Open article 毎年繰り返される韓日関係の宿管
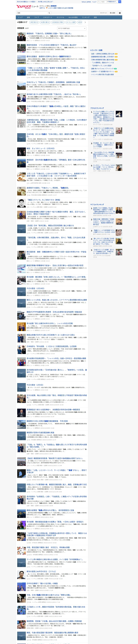 54,94
